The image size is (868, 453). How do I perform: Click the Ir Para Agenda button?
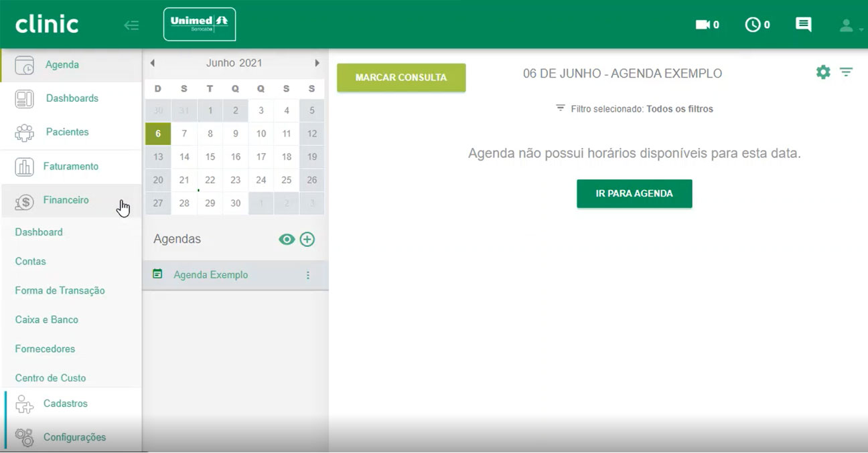click(x=634, y=193)
